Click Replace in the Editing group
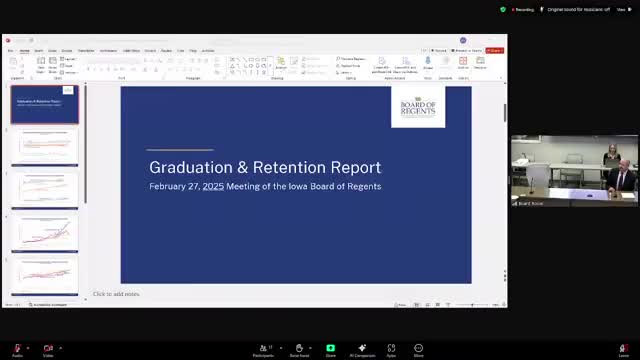Screen dimensions: 640x360 pyautogui.click(x=348, y=66)
